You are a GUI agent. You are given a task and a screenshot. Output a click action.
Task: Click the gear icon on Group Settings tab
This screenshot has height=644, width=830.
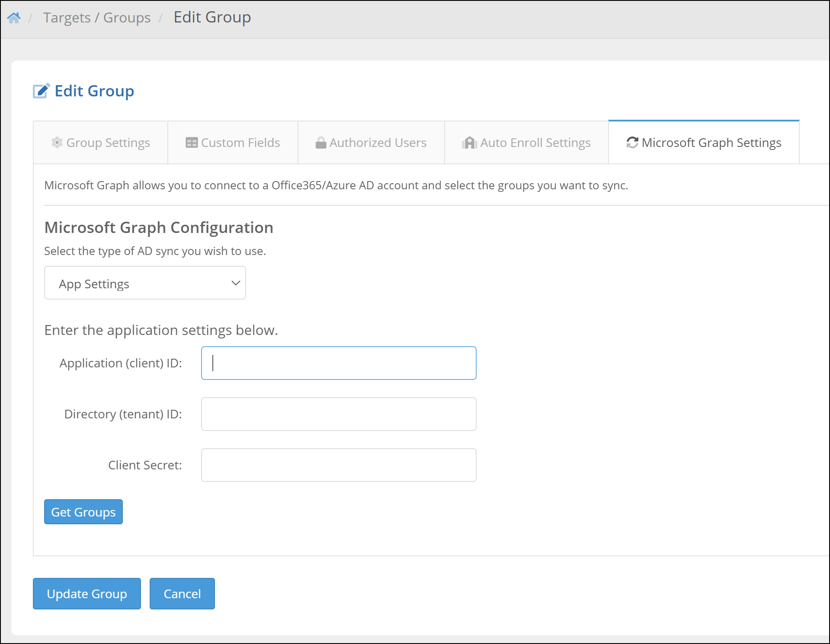coord(57,143)
